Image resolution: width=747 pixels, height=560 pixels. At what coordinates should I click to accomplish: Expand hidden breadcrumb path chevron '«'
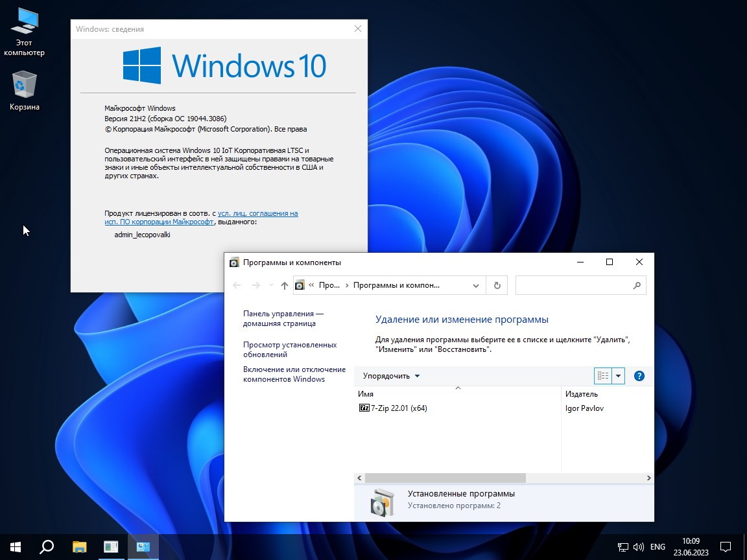pyautogui.click(x=311, y=285)
